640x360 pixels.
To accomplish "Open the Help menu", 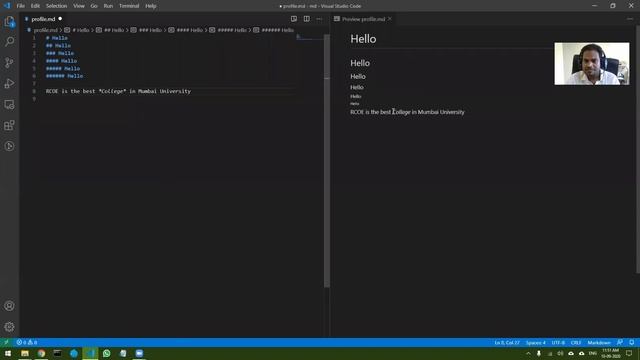I will click(151, 6).
